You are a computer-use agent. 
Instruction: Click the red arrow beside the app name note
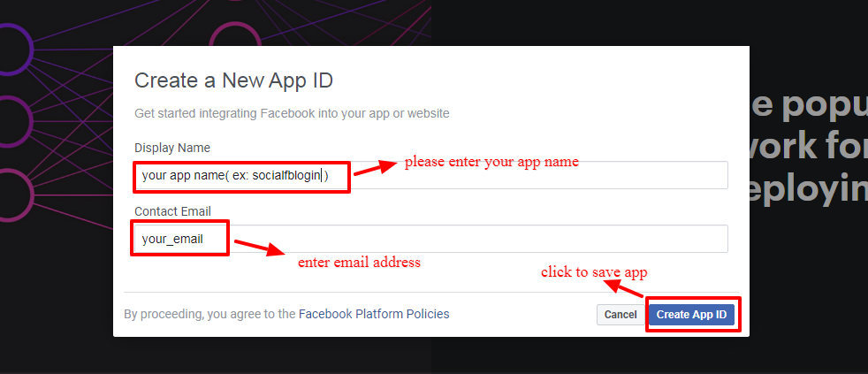(375, 166)
